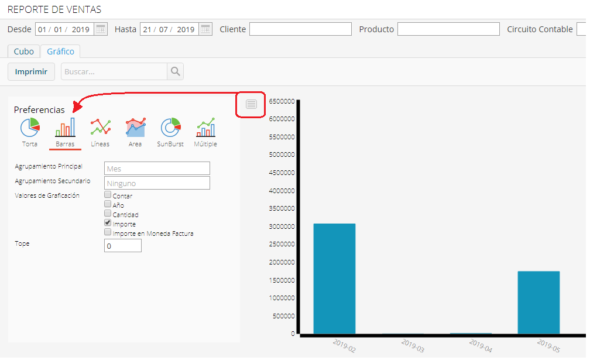
Task: Click the Circuito Contable label
Action: point(540,29)
